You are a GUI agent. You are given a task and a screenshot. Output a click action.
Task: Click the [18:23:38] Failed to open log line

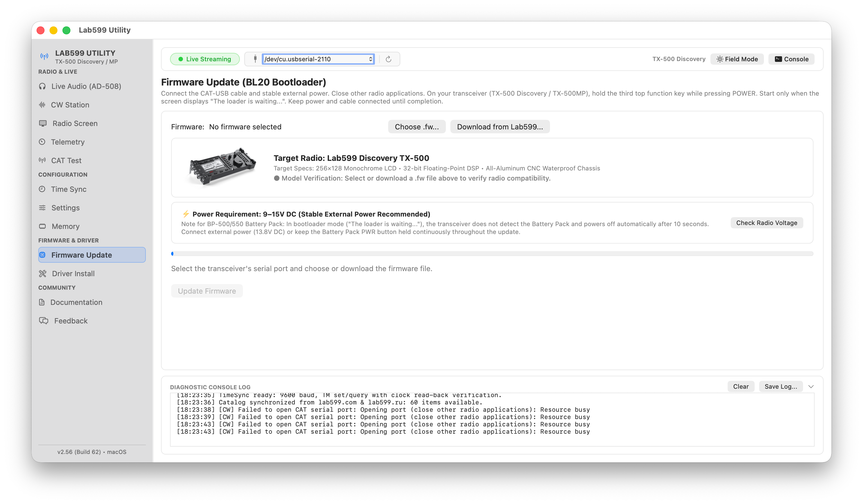pos(383,409)
